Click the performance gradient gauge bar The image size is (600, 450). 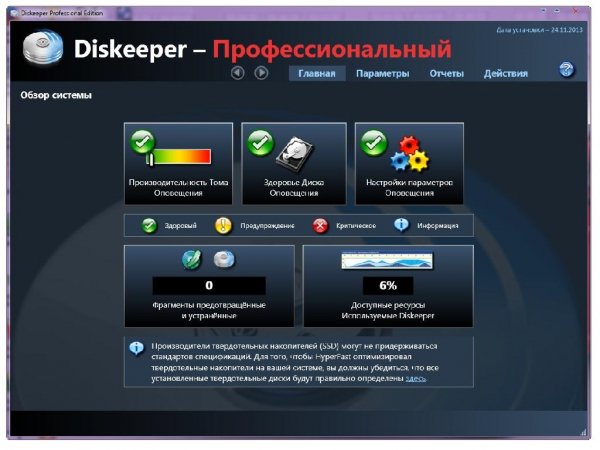(179, 157)
